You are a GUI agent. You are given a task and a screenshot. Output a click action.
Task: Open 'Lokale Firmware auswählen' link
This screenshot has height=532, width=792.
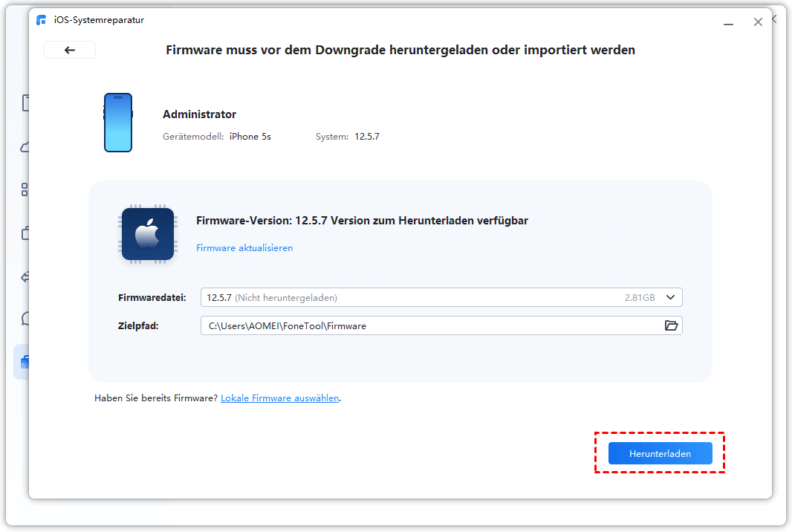pyautogui.click(x=279, y=398)
